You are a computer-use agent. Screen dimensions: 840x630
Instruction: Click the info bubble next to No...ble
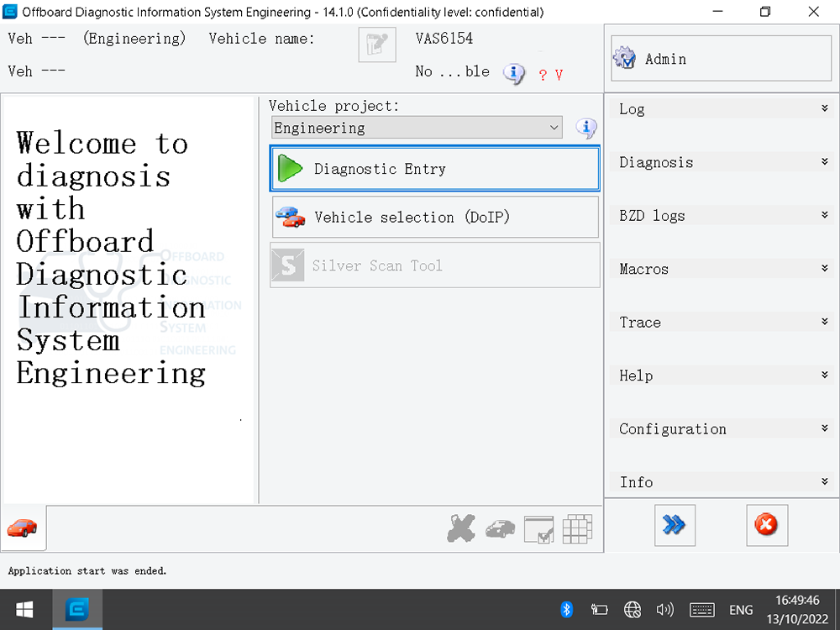(x=514, y=73)
